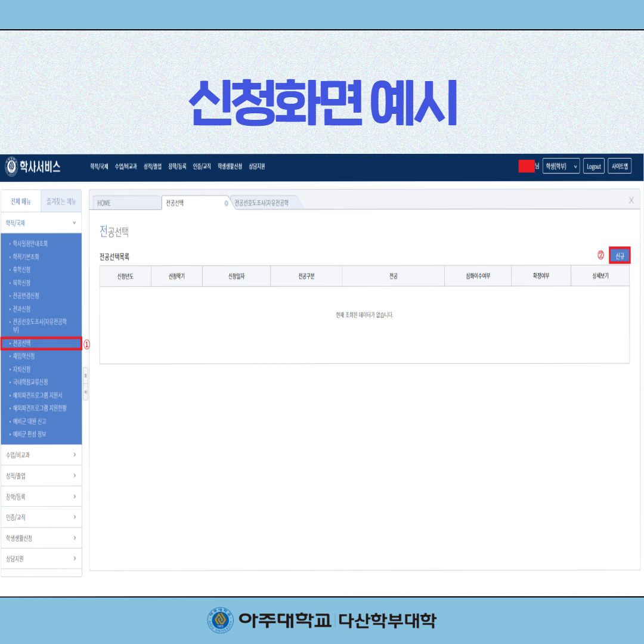The width and height of the screenshot is (644, 644).
Task: Open the 사이트맵 button
Action: pos(620,166)
